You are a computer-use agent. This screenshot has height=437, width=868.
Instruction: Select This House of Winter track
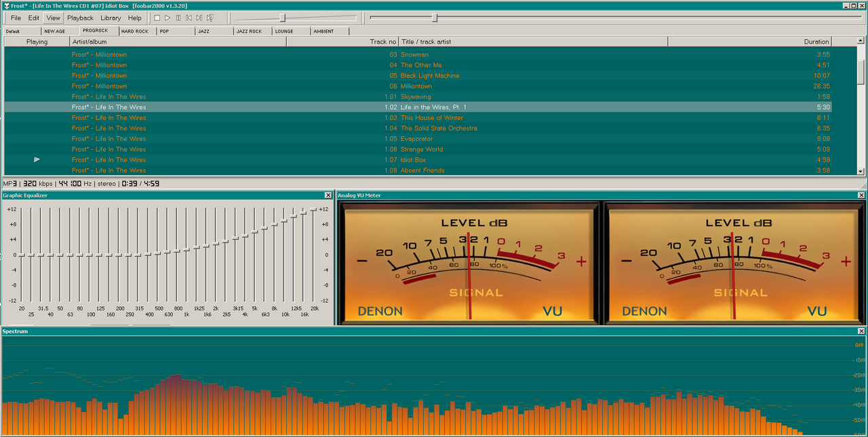pyautogui.click(x=418, y=118)
